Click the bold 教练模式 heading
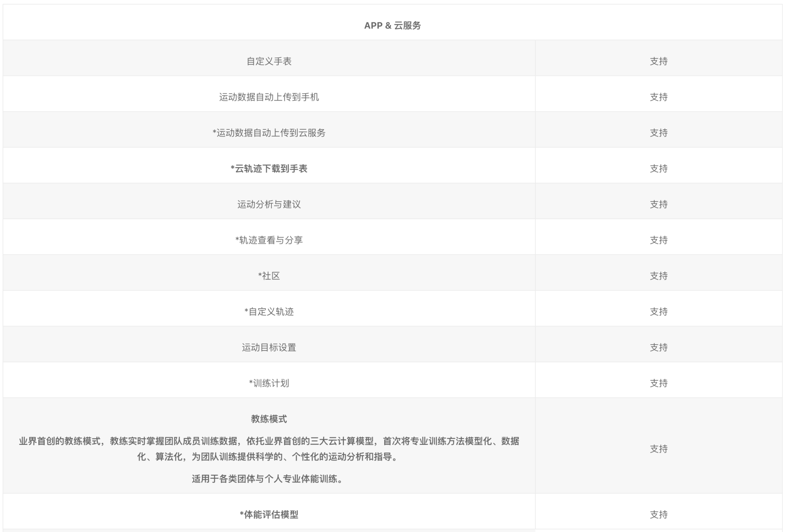Screen dimensions: 786x532 [x=269, y=419]
